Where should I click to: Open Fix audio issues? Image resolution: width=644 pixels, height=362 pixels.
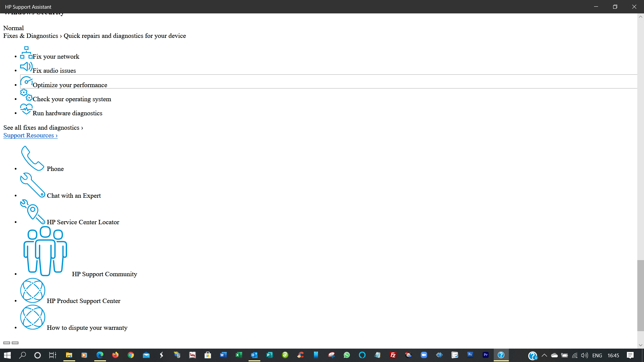(54, 71)
